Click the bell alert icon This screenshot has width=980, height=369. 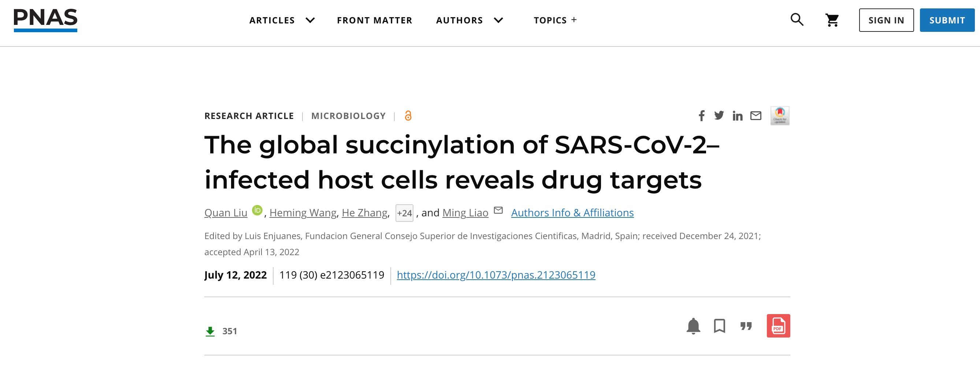tap(693, 326)
